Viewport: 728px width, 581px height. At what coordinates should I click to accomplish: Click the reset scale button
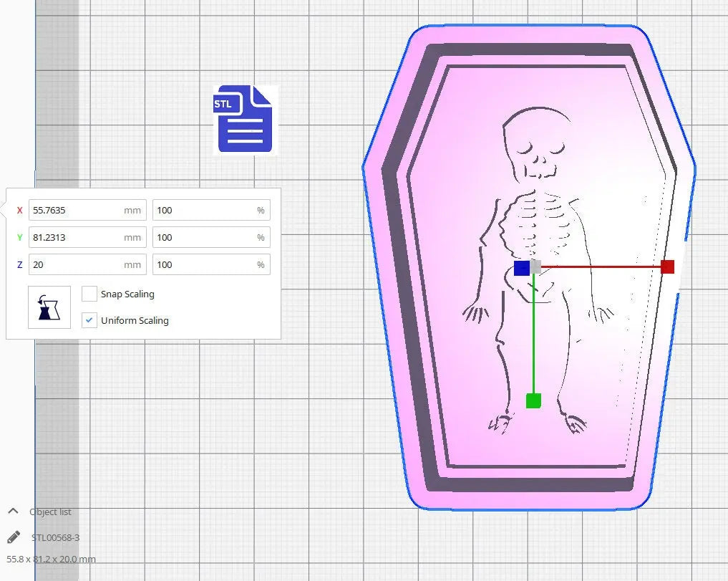click(x=49, y=307)
